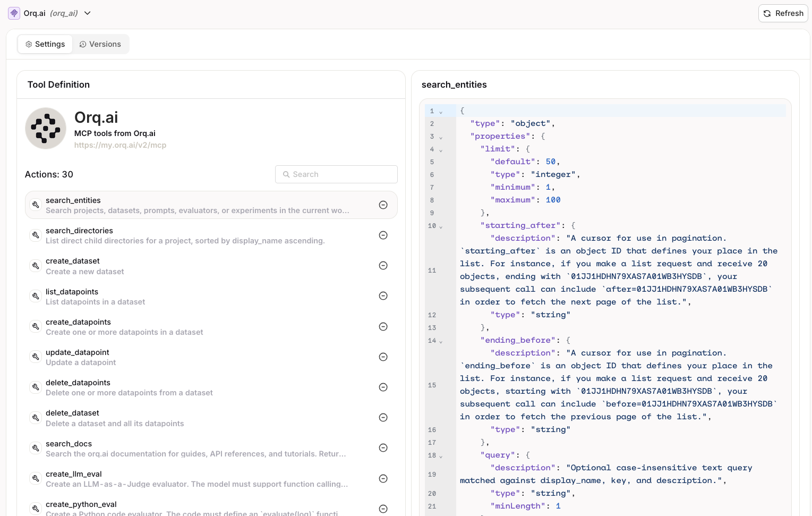Remove the create_llm_eval action via minus icon

pos(383,479)
